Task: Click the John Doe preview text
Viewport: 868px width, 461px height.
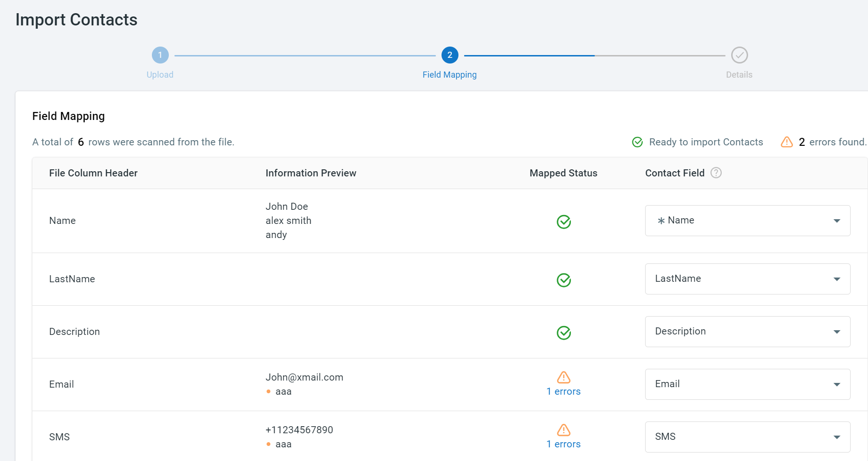Action: pyautogui.click(x=287, y=207)
